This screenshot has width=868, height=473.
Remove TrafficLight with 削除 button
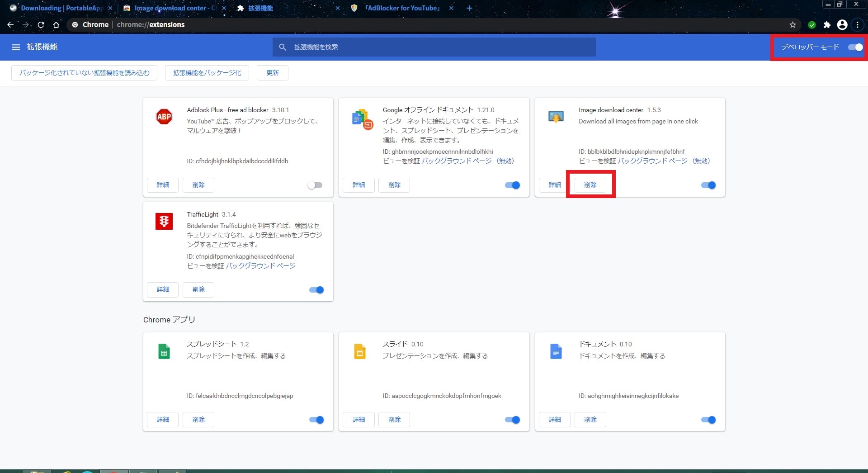[x=198, y=289]
